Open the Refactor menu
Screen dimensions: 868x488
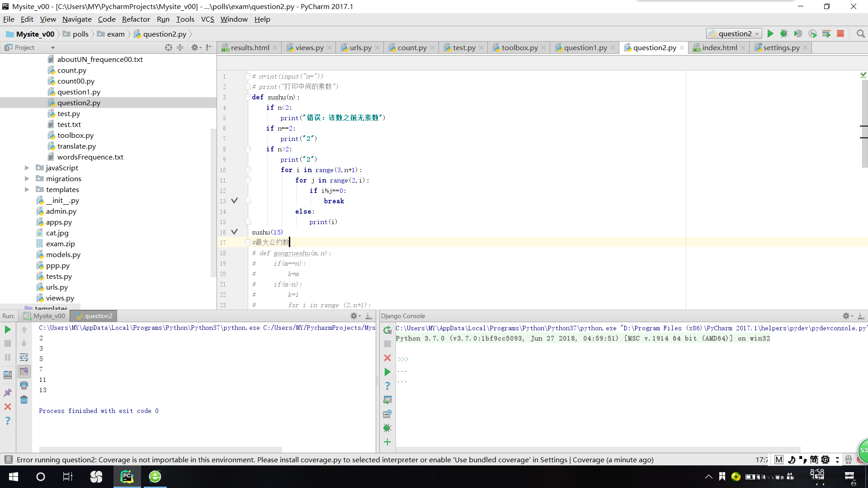[136, 19]
